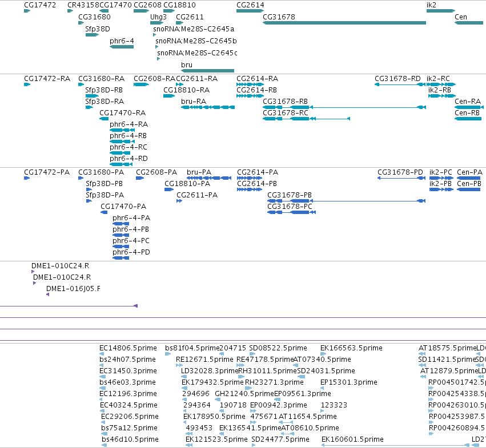Select EST bs24h07.5prime
Image resolution: width=486 pixels, height=448 pixels.
pyautogui.click(x=127, y=360)
